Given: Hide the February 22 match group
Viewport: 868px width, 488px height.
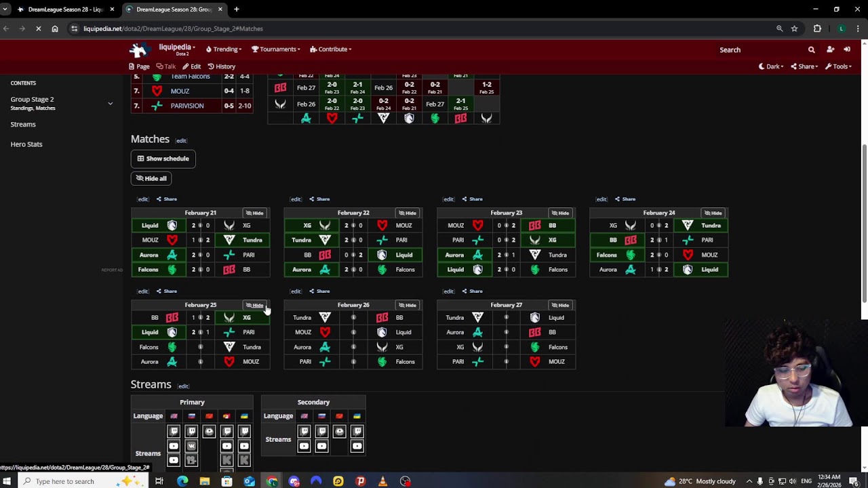Looking at the screenshot, I should click(408, 213).
